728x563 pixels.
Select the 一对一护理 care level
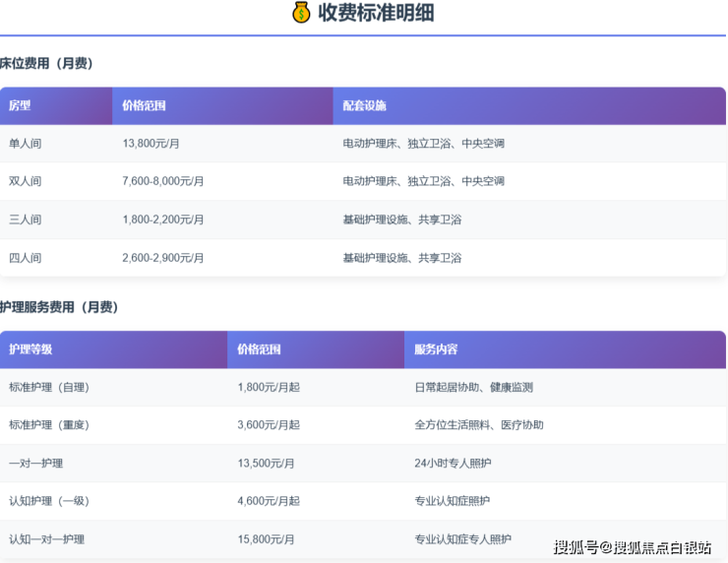[x=35, y=463]
